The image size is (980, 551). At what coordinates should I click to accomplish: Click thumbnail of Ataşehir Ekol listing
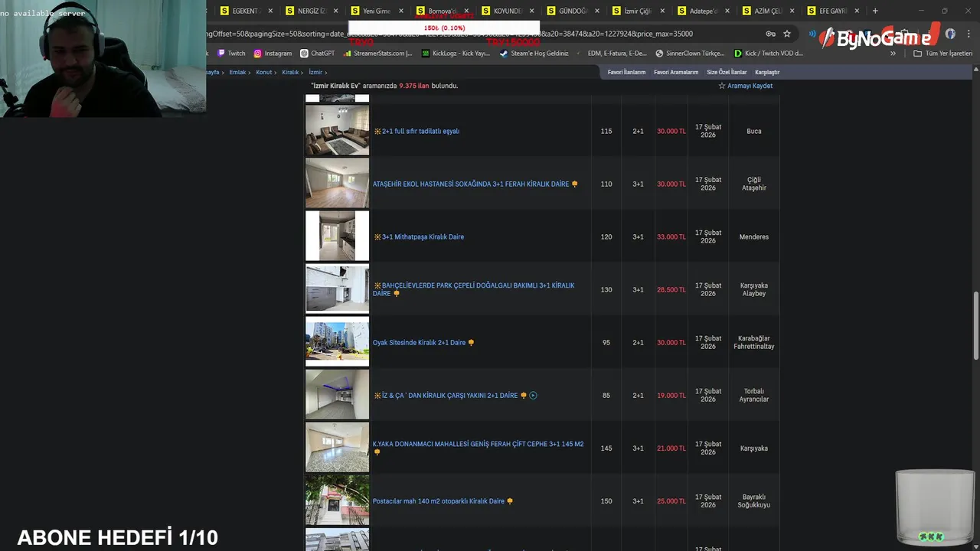337,184
